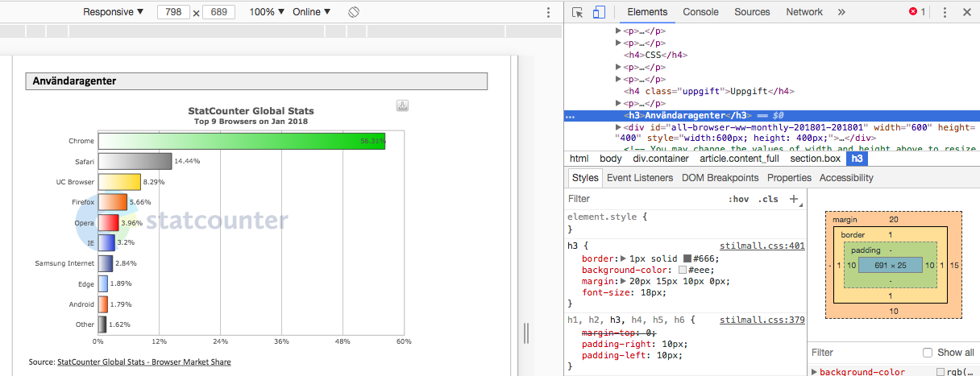
Task: Enable the Show all checkbox
Action: click(928, 353)
